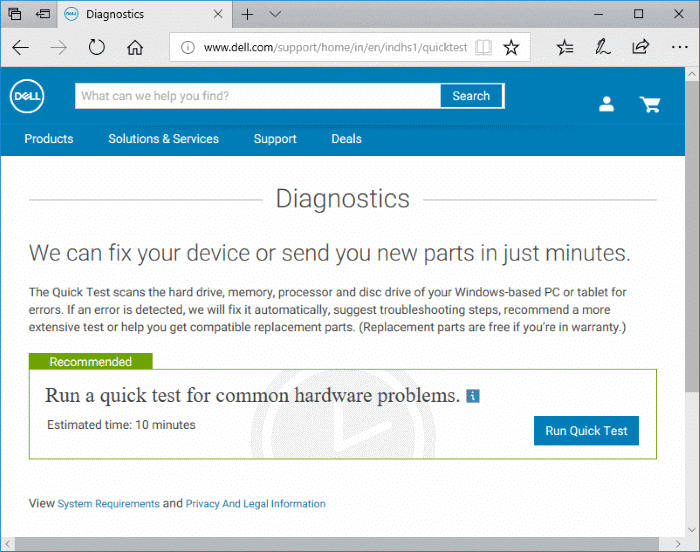The height and width of the screenshot is (552, 700).
Task: Click the address bar URL
Action: [335, 47]
